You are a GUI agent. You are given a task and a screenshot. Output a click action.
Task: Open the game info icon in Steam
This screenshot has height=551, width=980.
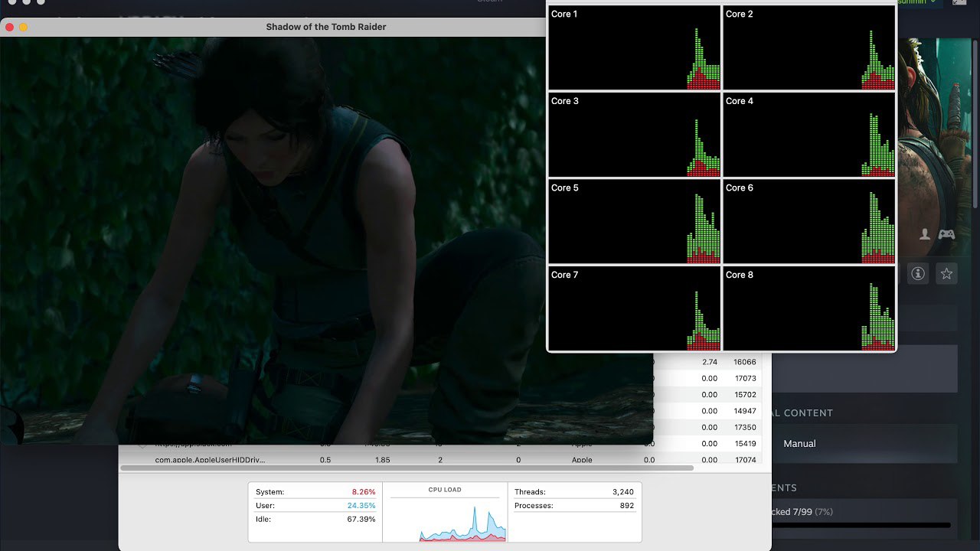point(918,273)
